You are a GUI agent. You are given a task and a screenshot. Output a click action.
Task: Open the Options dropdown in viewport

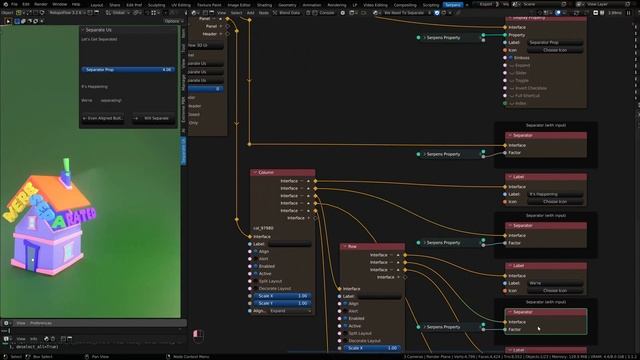pos(173,21)
